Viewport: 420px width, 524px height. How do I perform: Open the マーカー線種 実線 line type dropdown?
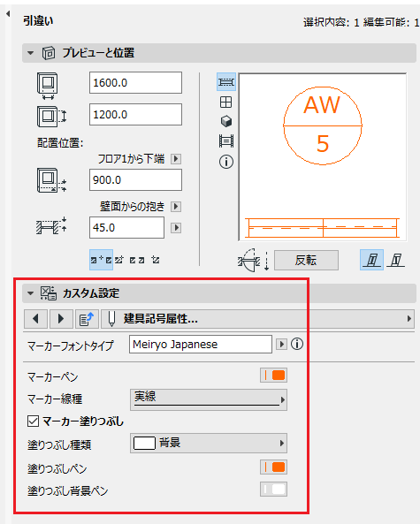point(209,399)
